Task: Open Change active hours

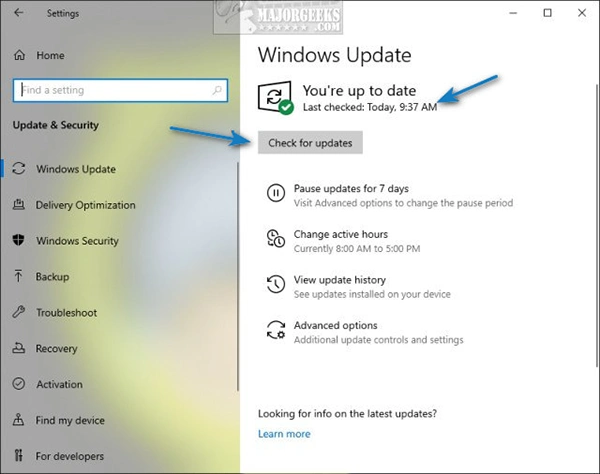Action: (341, 234)
